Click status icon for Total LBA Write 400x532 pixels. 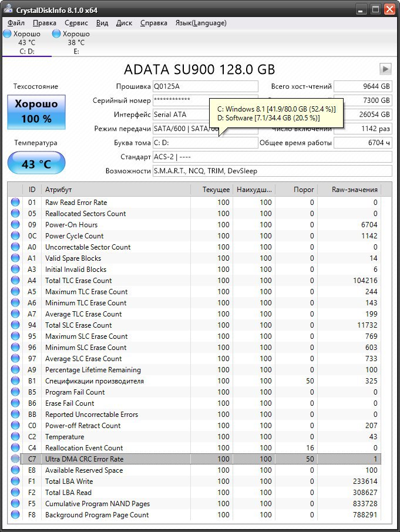tap(15, 481)
